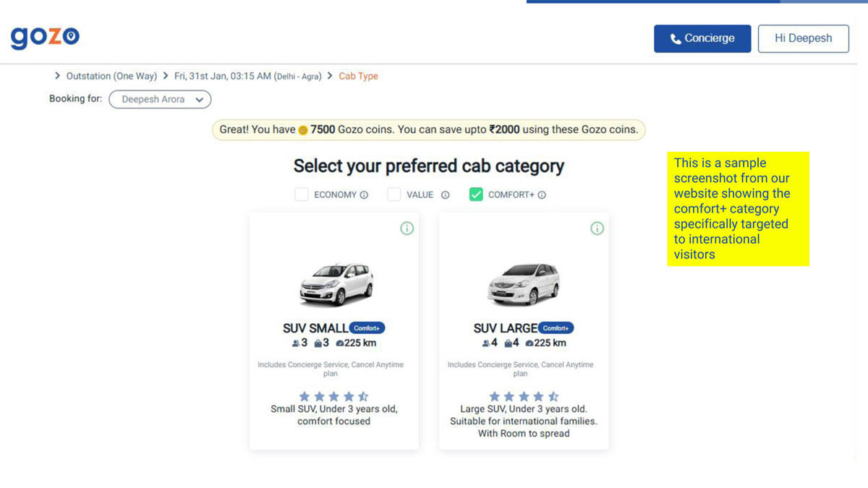
Task: Click Gozo coin icon in banner
Action: pos(303,130)
